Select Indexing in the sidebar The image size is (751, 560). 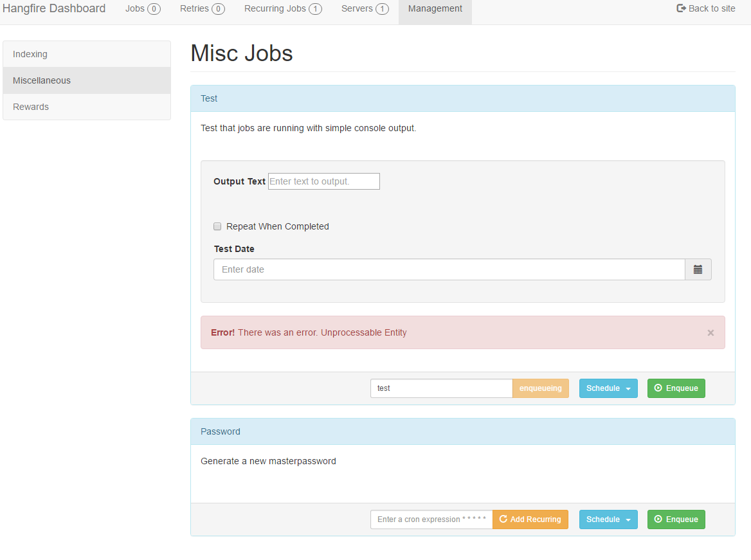coord(86,54)
